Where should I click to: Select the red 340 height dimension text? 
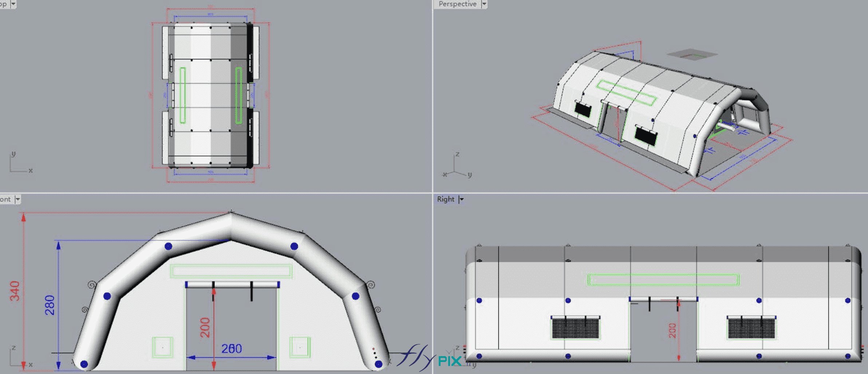tap(15, 291)
